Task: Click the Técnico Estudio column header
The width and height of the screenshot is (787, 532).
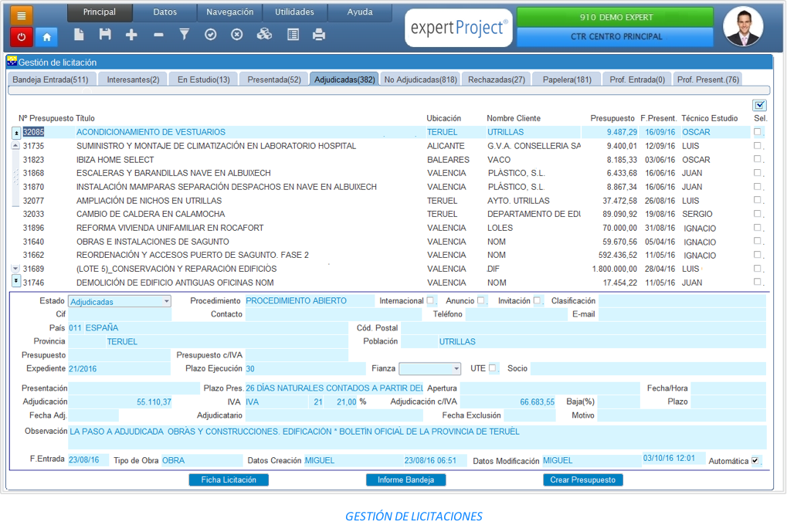Action: [709, 118]
